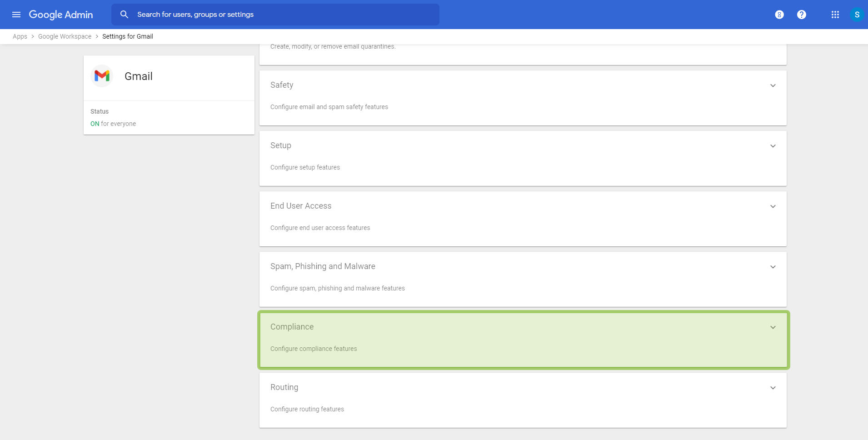Go to Apps breadcrumb
This screenshot has height=440, width=868.
pyautogui.click(x=20, y=36)
